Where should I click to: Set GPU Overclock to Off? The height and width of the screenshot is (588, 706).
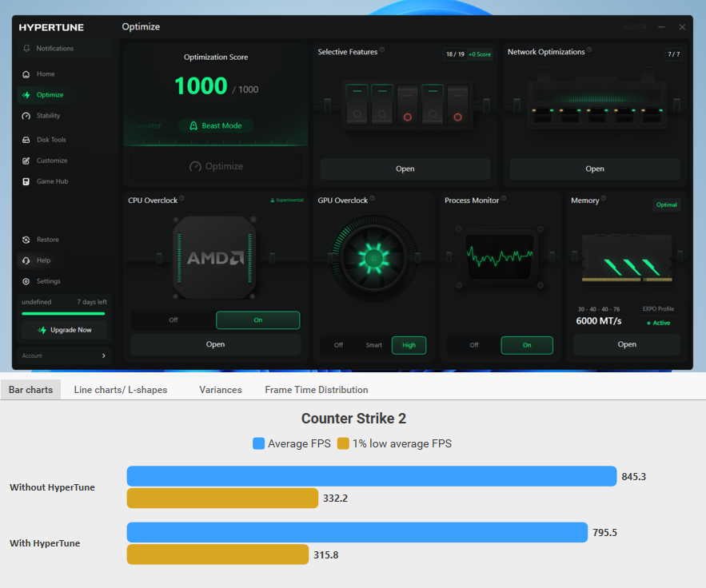coord(338,345)
